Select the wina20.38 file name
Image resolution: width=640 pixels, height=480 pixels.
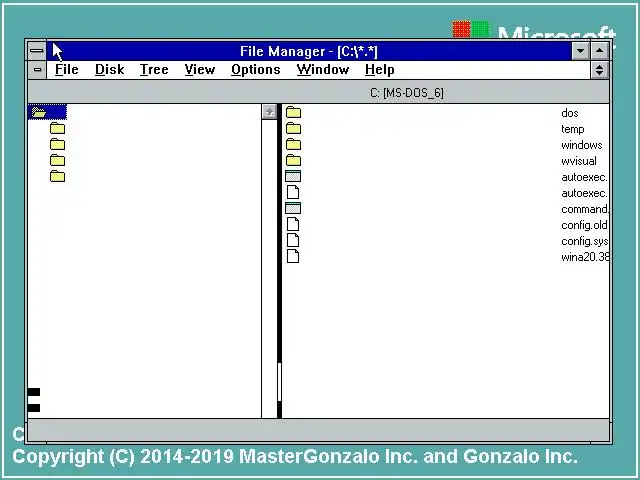point(585,257)
